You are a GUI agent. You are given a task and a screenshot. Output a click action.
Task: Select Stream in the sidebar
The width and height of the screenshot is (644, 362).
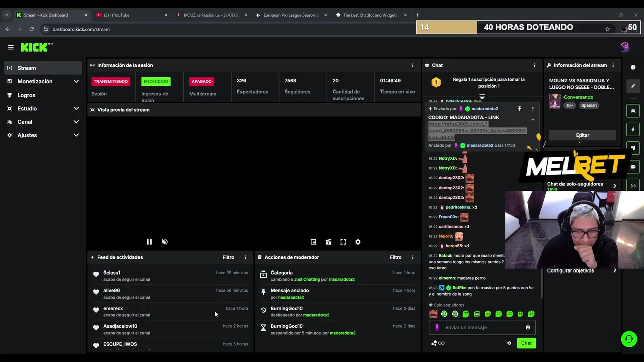(x=43, y=68)
